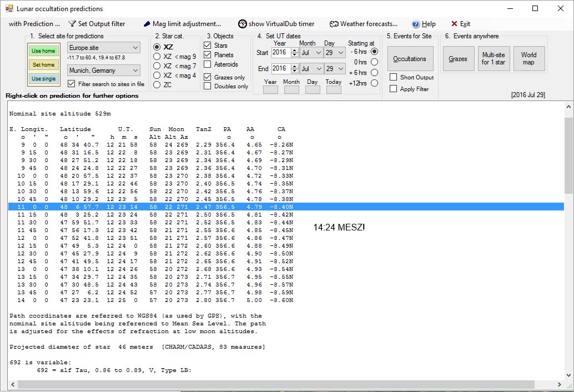Image resolution: width=574 pixels, height=392 pixels.
Task: Click the red Exit X icon
Action: (x=454, y=24)
